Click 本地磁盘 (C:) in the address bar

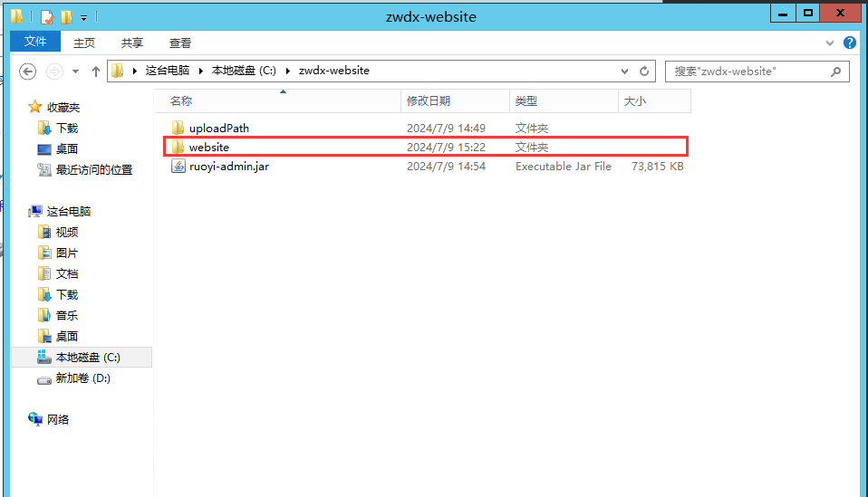[244, 71]
